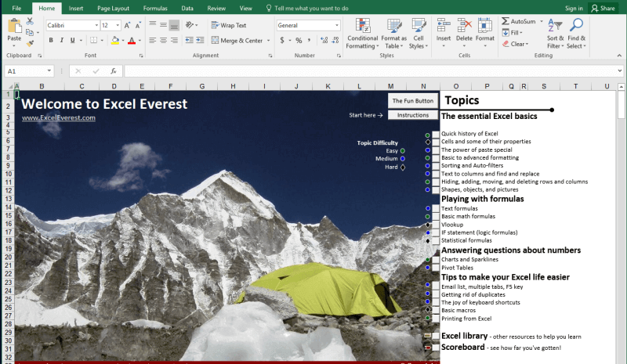Tick checkbox beside Text formulas
The width and height of the screenshot is (627, 364).
[436, 208]
